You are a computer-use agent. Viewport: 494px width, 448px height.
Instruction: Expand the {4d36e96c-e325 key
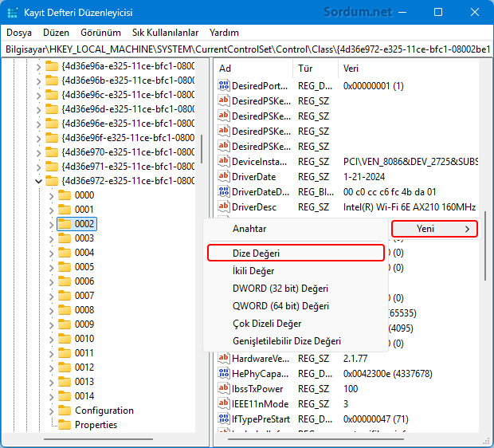click(x=38, y=96)
